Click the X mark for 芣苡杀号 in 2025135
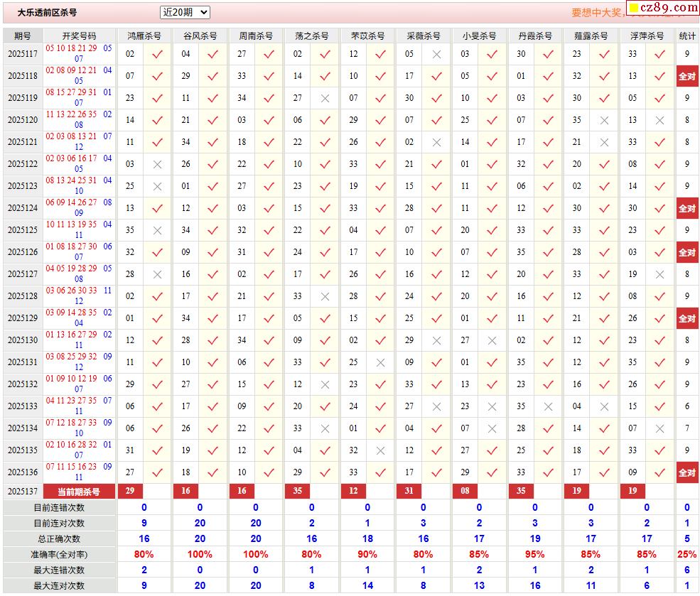This screenshot has width=700, height=596. tap(381, 450)
